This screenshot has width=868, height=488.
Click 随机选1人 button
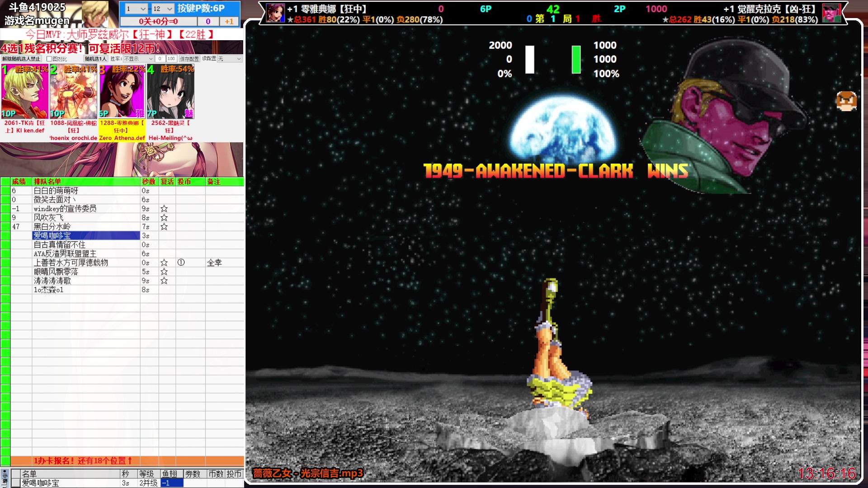[x=95, y=59]
